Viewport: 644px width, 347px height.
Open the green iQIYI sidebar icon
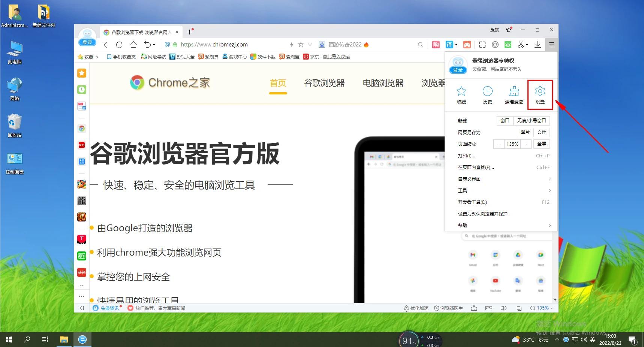tap(82, 256)
